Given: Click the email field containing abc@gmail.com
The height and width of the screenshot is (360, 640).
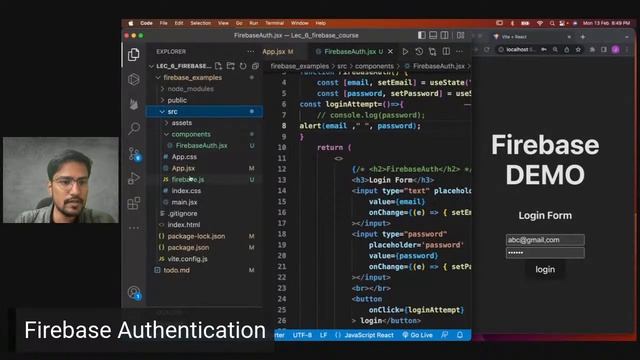Looking at the screenshot, I should click(x=545, y=240).
